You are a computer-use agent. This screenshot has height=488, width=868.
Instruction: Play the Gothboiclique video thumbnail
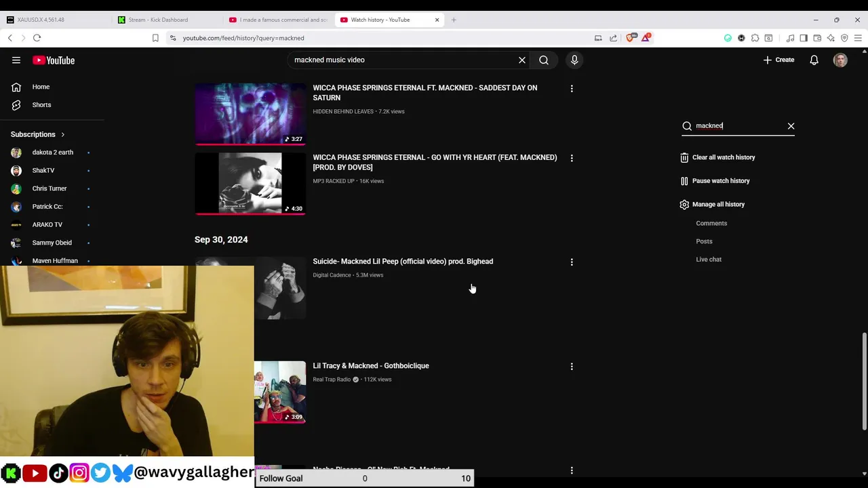pyautogui.click(x=280, y=392)
